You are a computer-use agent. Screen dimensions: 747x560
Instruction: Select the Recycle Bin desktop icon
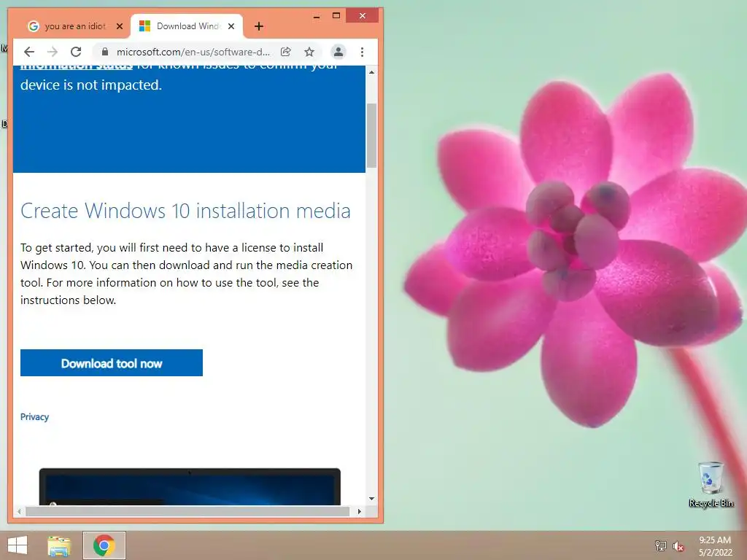(x=711, y=485)
